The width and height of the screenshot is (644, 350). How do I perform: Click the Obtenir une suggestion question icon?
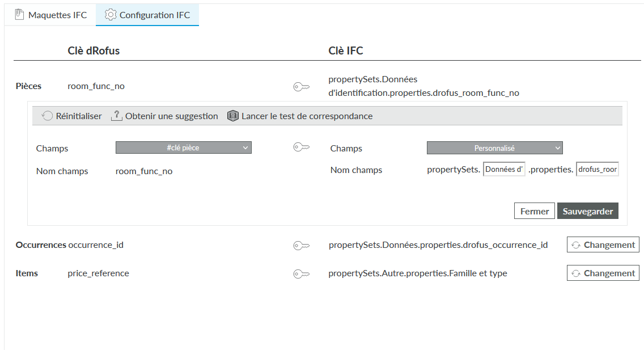point(117,116)
